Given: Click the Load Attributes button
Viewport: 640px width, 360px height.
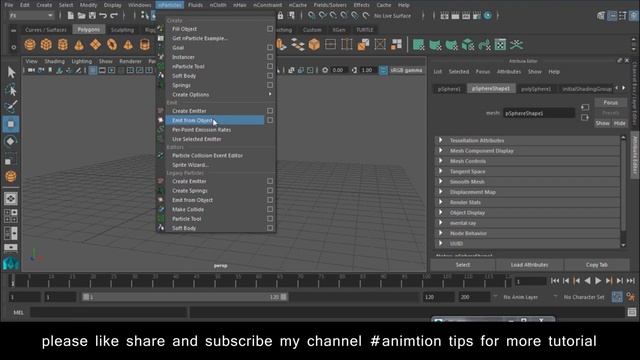Looking at the screenshot, I should (x=529, y=265).
